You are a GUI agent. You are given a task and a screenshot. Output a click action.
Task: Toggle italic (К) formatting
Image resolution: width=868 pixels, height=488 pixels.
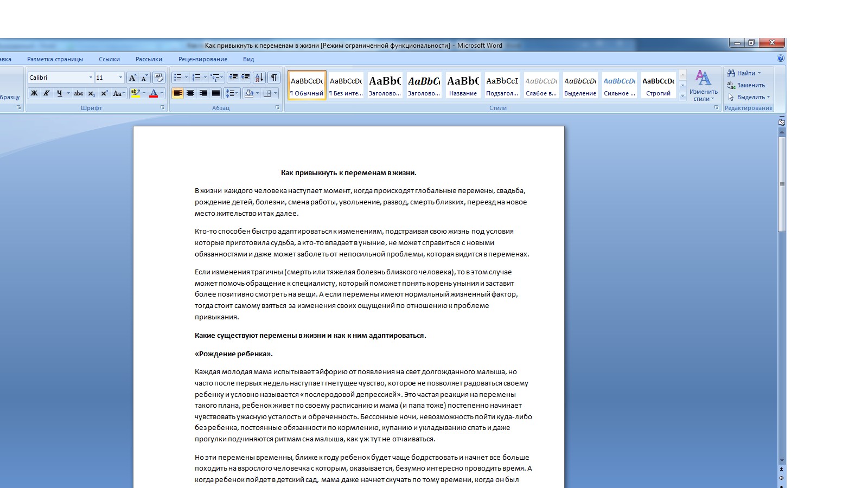pyautogui.click(x=47, y=93)
